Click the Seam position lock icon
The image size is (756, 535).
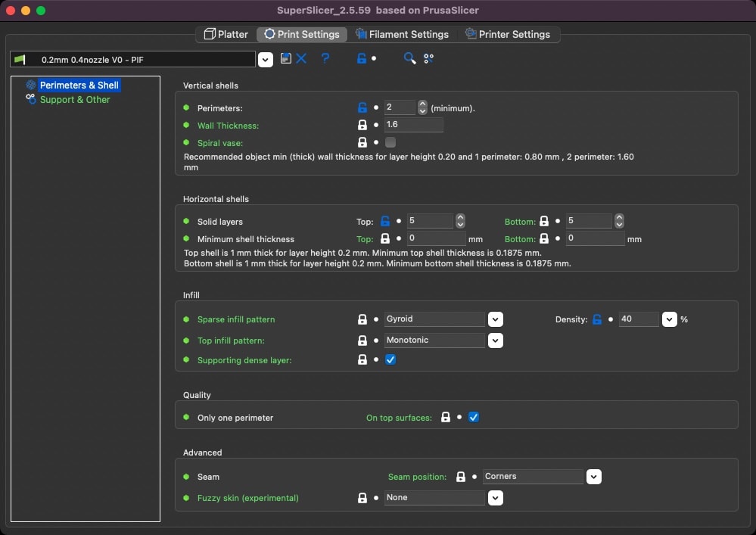pyautogui.click(x=460, y=477)
